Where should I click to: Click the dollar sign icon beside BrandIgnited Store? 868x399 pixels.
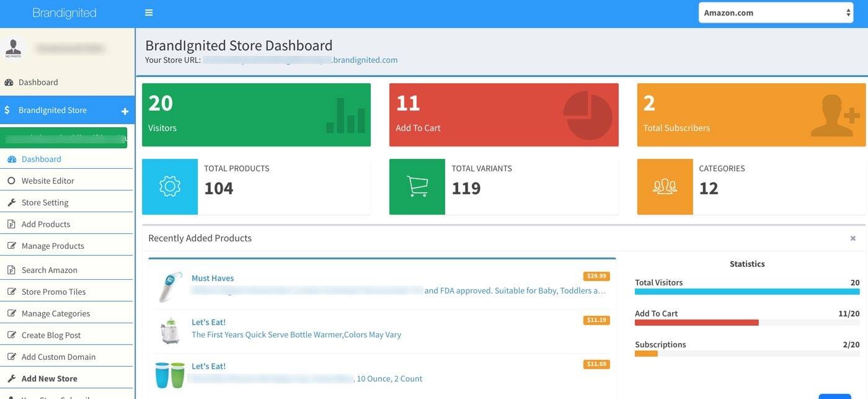7,110
